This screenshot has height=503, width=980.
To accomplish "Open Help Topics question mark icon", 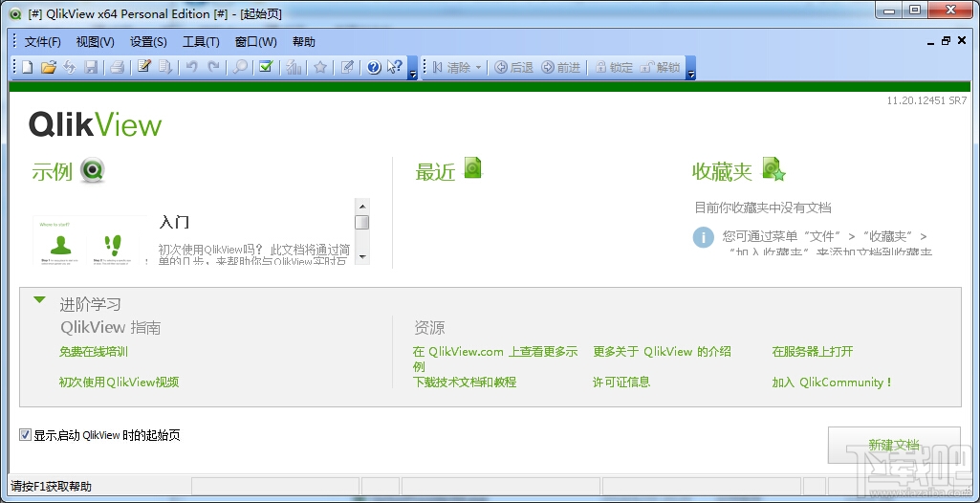I will click(375, 68).
